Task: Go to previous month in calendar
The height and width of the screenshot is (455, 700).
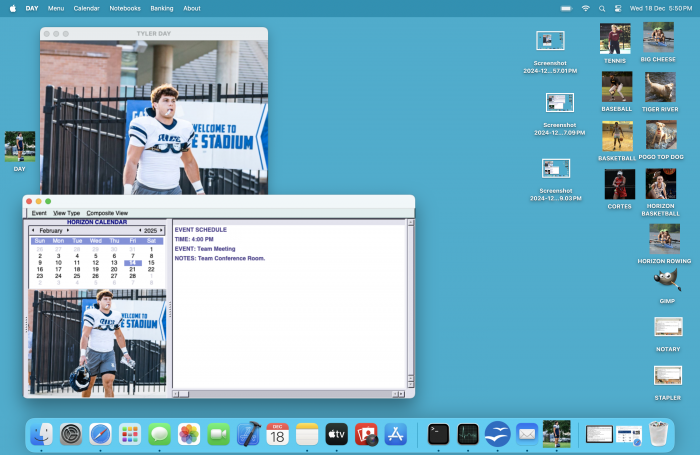Action: tap(32, 230)
